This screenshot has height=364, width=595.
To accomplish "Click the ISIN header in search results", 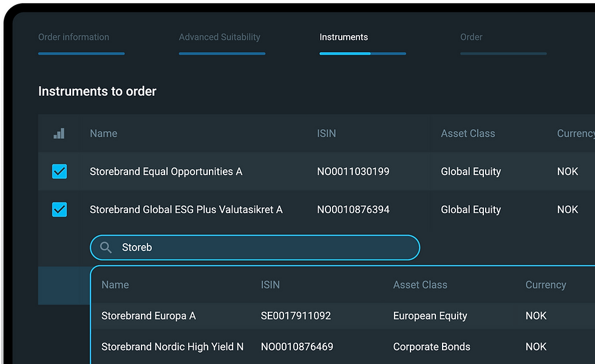I will (x=270, y=285).
